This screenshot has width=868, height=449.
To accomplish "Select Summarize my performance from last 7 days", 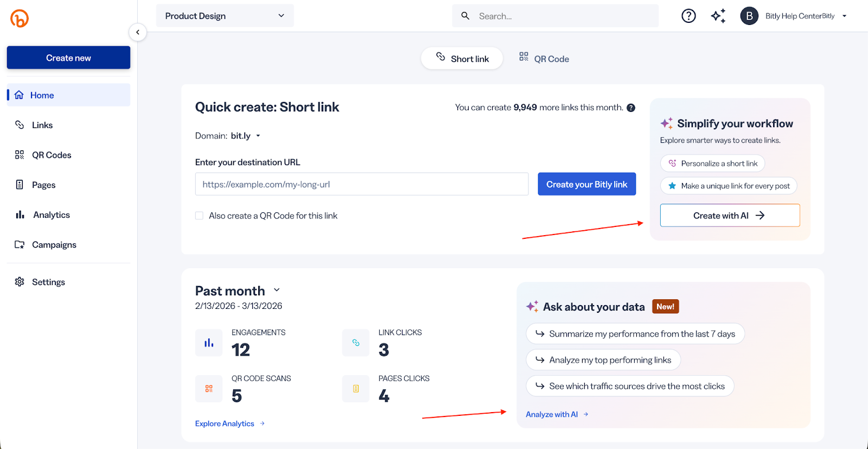I will tap(635, 333).
